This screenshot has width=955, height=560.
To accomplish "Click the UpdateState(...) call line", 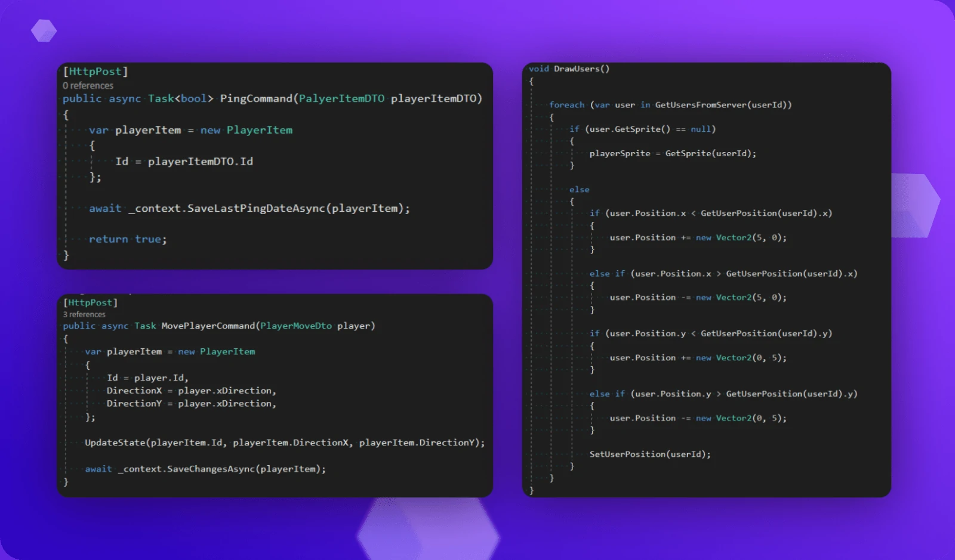I will coord(285,443).
